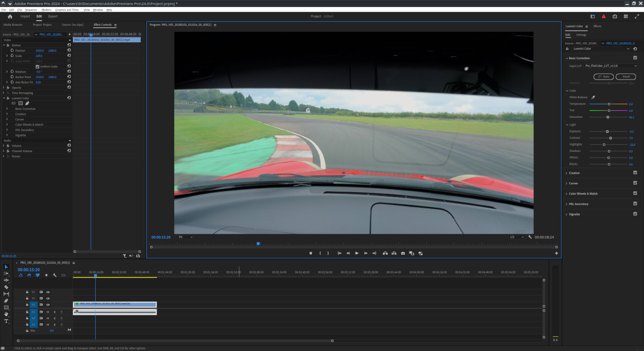
Task: Open the Fit zoom level dropdown
Action: click(x=186, y=237)
